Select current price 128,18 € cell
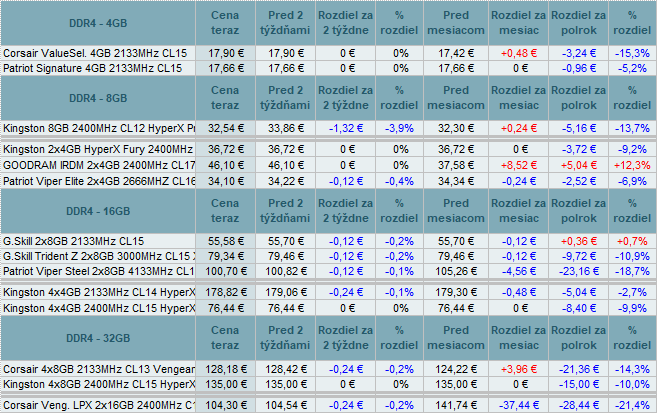Screen dimensions: 657x413 coord(225,369)
